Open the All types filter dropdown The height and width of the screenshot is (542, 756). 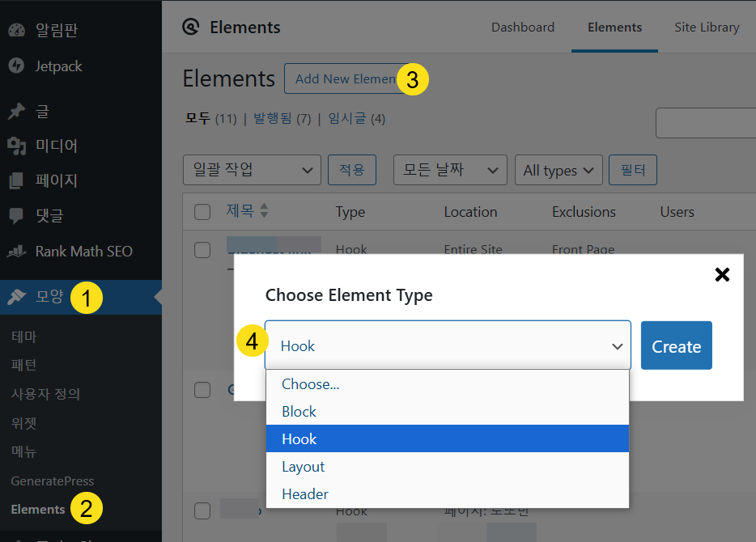pyautogui.click(x=559, y=170)
